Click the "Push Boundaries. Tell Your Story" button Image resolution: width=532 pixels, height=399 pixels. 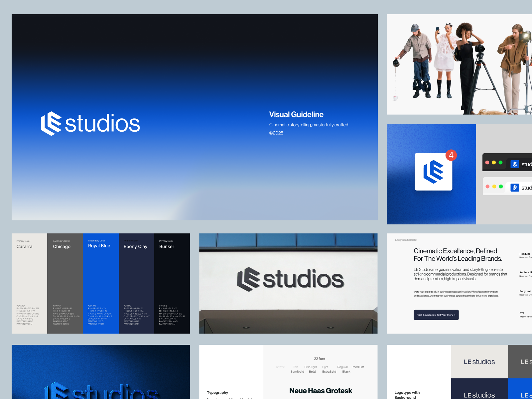click(436, 315)
